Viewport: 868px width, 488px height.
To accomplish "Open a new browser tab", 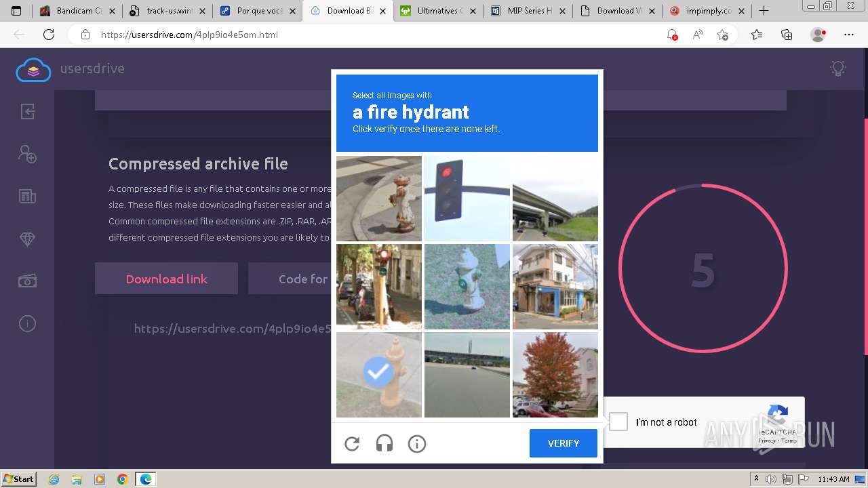I will [x=764, y=11].
